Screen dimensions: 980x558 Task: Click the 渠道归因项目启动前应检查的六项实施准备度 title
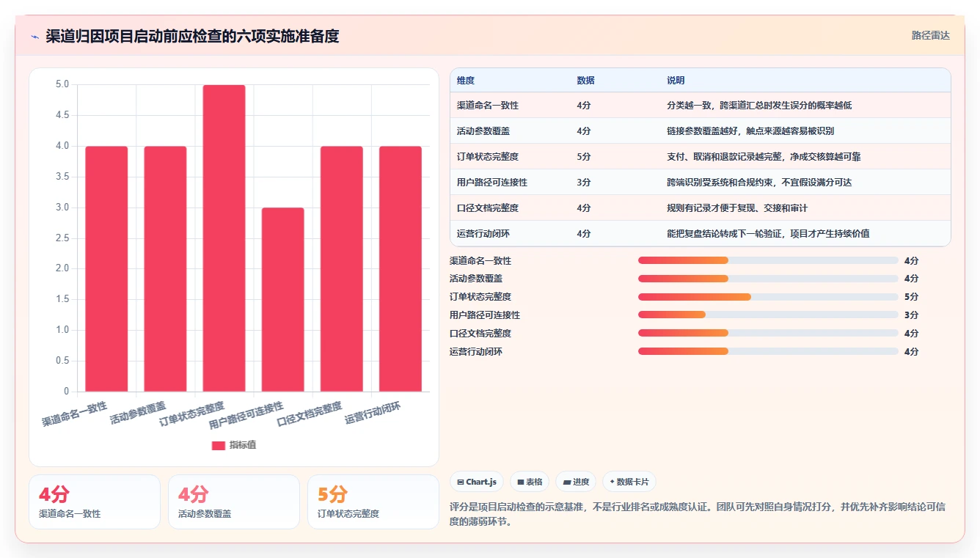pos(192,36)
